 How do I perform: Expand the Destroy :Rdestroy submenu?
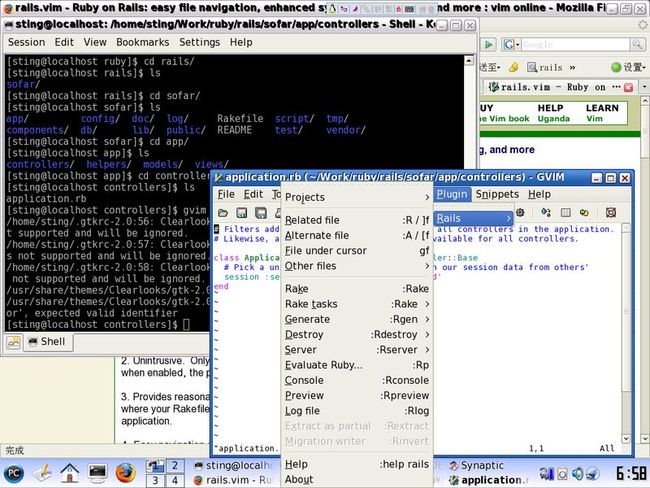point(357,335)
